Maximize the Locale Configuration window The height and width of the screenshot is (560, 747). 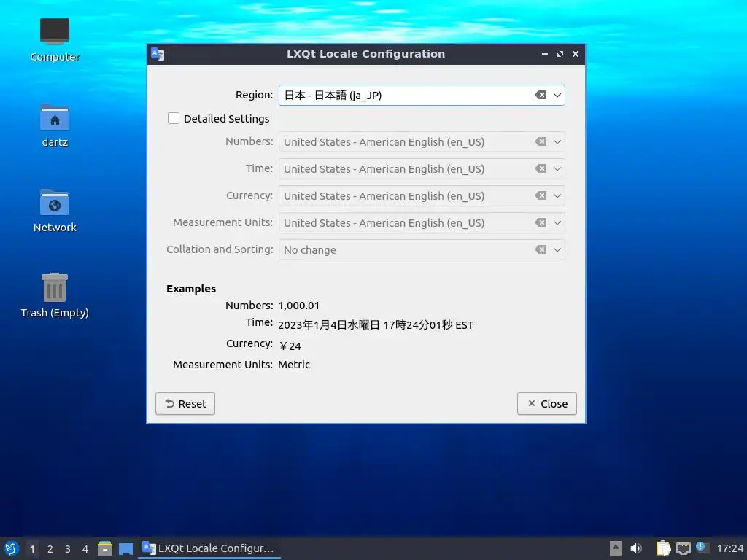coord(560,54)
